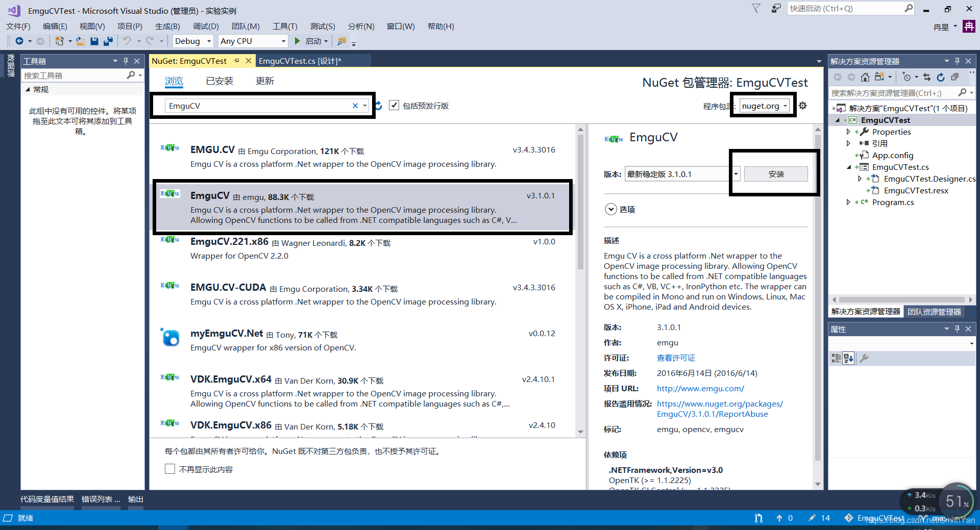Click pending changes pencil in status bar
The width and height of the screenshot is (980, 530).
[x=812, y=518]
